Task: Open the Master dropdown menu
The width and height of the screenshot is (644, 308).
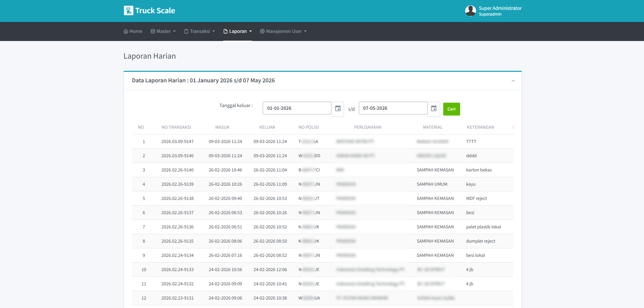Action: pos(163,31)
